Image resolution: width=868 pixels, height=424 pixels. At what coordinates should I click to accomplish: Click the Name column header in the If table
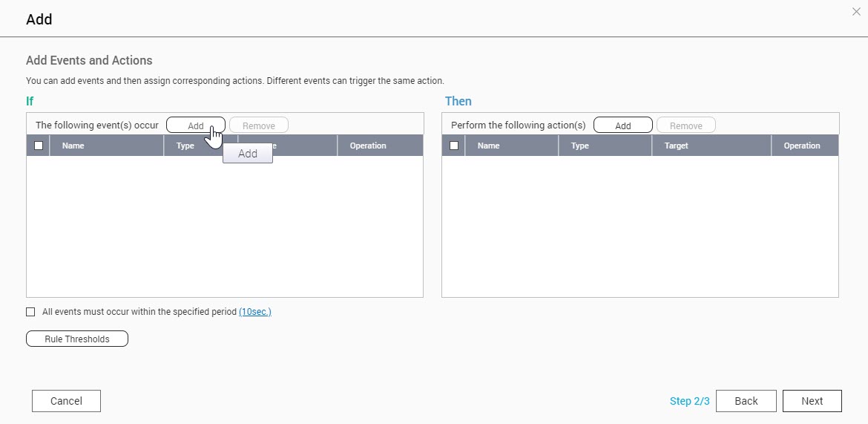coord(73,146)
